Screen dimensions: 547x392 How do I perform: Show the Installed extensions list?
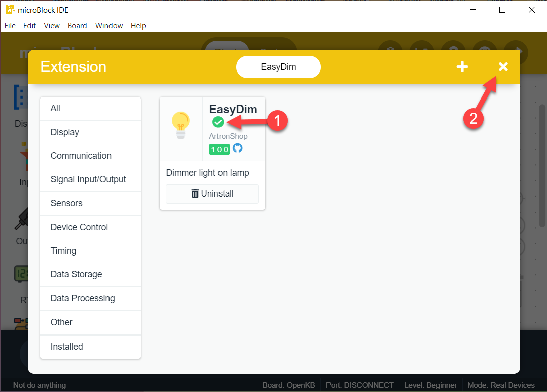90,347
